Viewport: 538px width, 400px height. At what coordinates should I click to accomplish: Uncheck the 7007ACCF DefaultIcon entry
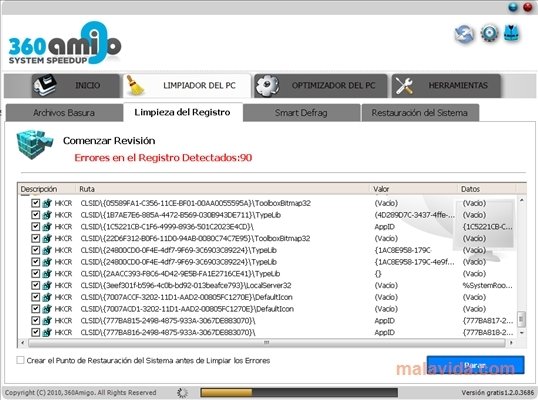[x=35, y=297]
